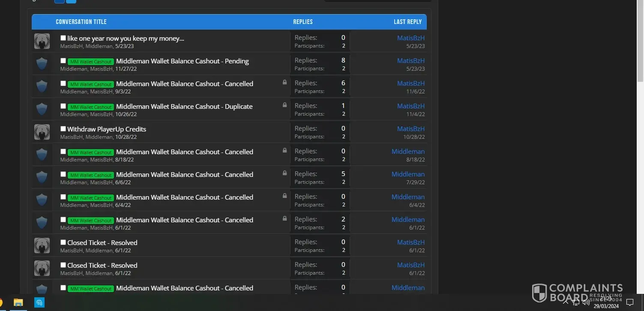Viewport: 644px width, 311px height.
Task: Sort by Last Reply column header
Action: click(x=407, y=22)
